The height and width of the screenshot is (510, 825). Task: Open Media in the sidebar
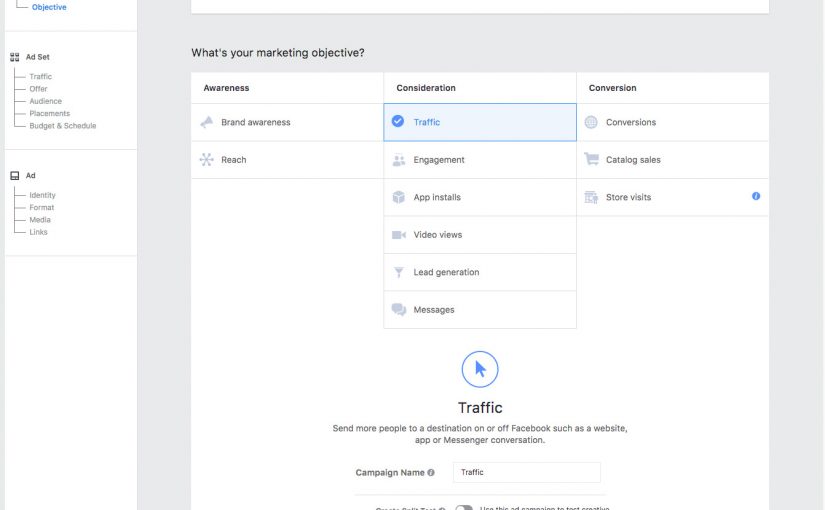pyautogui.click(x=40, y=219)
